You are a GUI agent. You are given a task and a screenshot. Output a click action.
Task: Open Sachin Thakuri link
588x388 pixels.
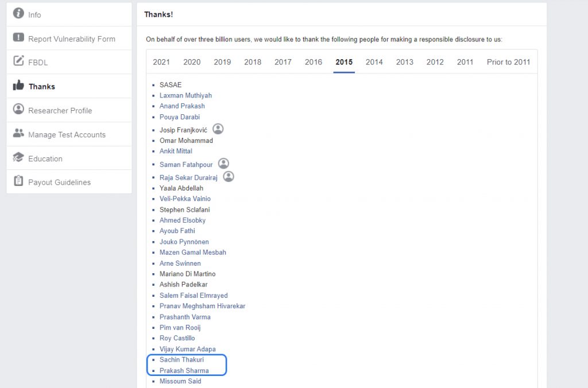[181, 359]
